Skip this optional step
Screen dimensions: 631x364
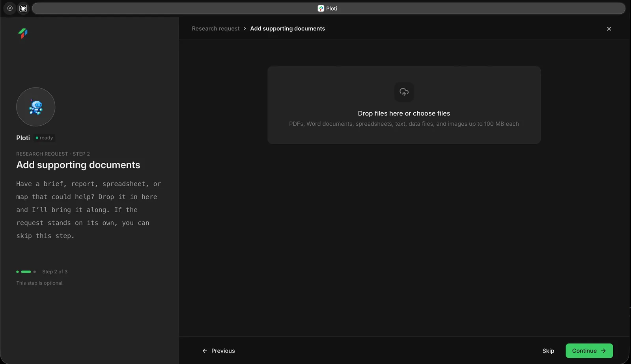click(x=548, y=351)
